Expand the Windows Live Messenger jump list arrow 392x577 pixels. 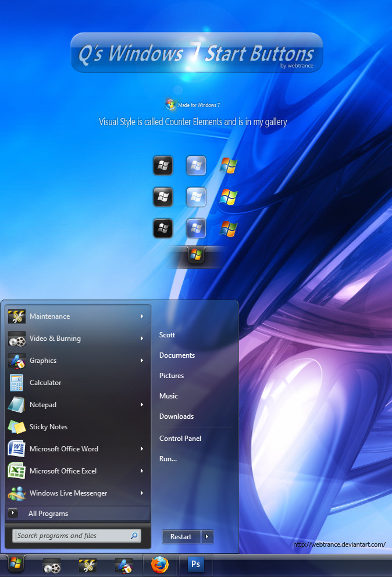[142, 493]
